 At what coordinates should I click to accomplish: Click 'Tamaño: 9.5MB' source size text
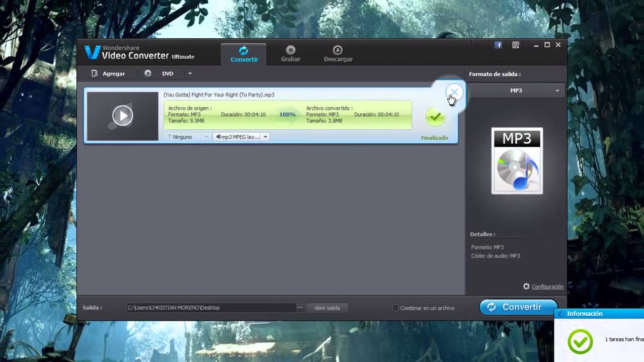186,121
